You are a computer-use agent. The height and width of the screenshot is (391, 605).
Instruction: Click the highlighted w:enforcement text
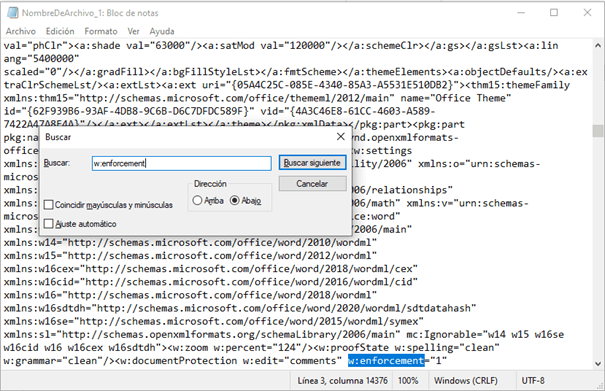click(x=386, y=361)
